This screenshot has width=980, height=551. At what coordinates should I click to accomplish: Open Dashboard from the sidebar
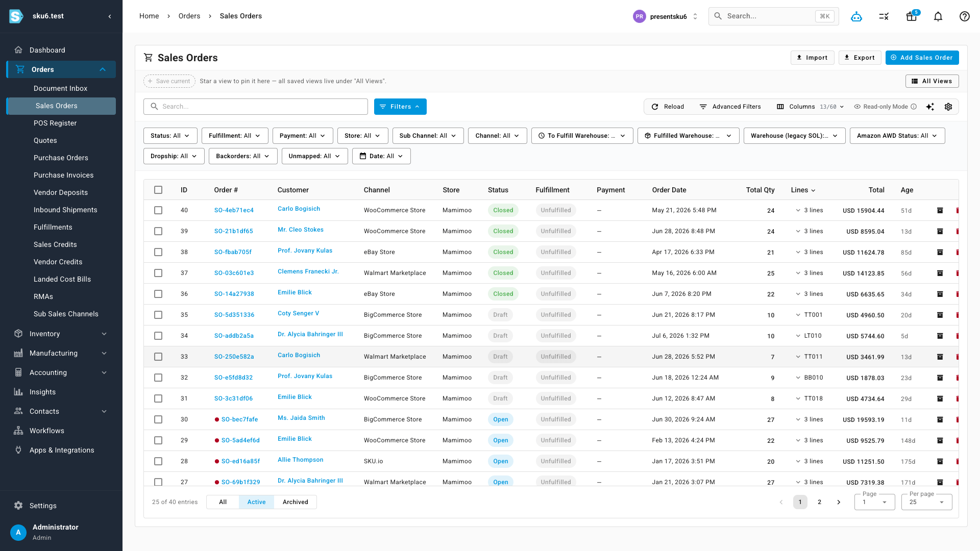point(61,50)
